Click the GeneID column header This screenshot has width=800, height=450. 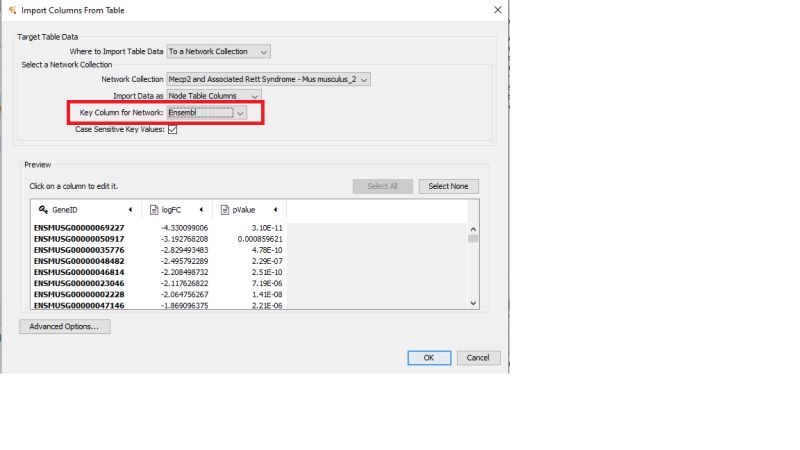86,210
